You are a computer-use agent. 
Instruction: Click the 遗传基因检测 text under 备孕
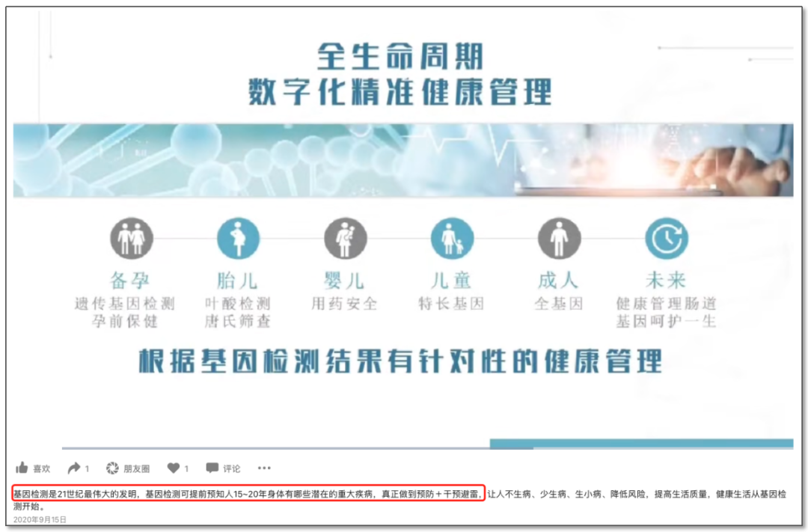click(x=124, y=304)
